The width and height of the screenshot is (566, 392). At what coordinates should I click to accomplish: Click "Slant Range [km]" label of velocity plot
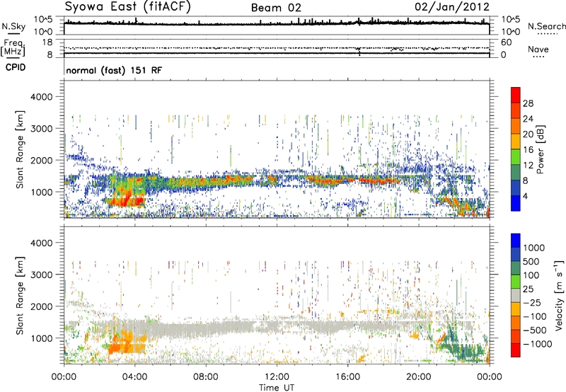pyautogui.click(x=20, y=295)
